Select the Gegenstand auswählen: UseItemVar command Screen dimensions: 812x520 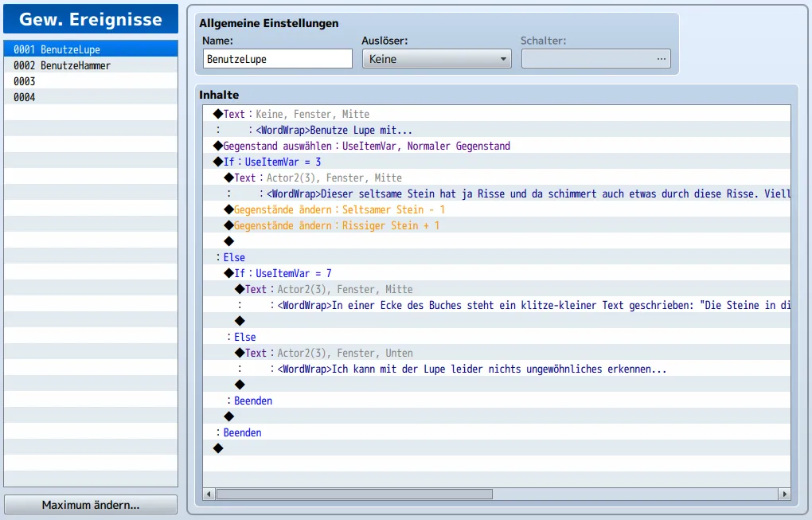(x=497, y=146)
